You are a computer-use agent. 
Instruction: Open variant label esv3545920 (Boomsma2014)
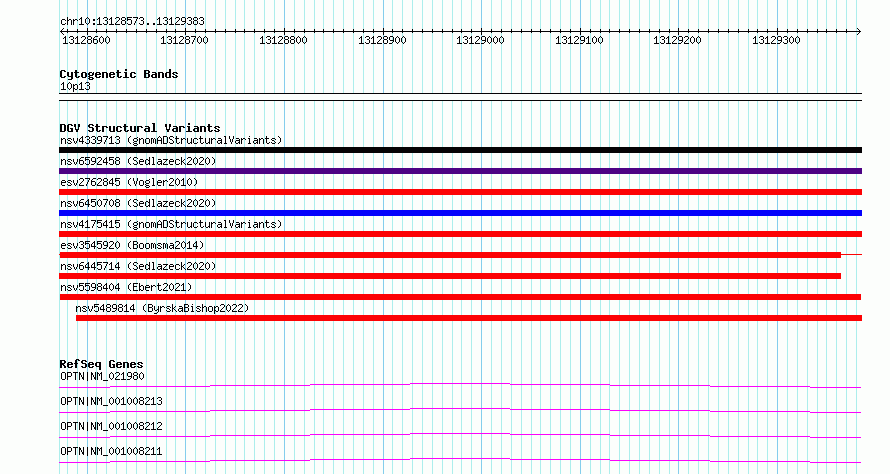(x=132, y=245)
